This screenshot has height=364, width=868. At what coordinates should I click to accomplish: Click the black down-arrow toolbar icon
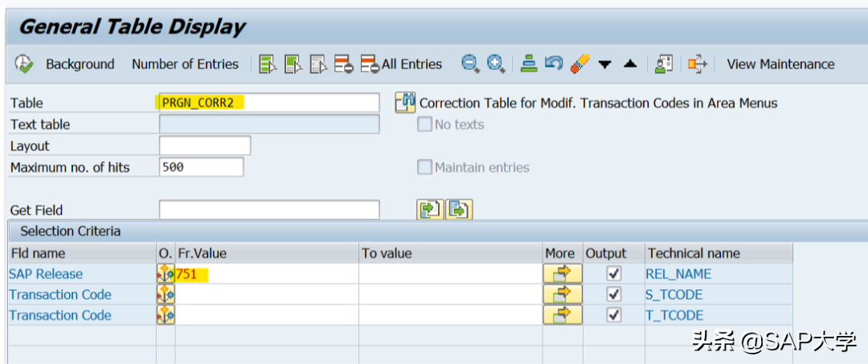pyautogui.click(x=604, y=65)
